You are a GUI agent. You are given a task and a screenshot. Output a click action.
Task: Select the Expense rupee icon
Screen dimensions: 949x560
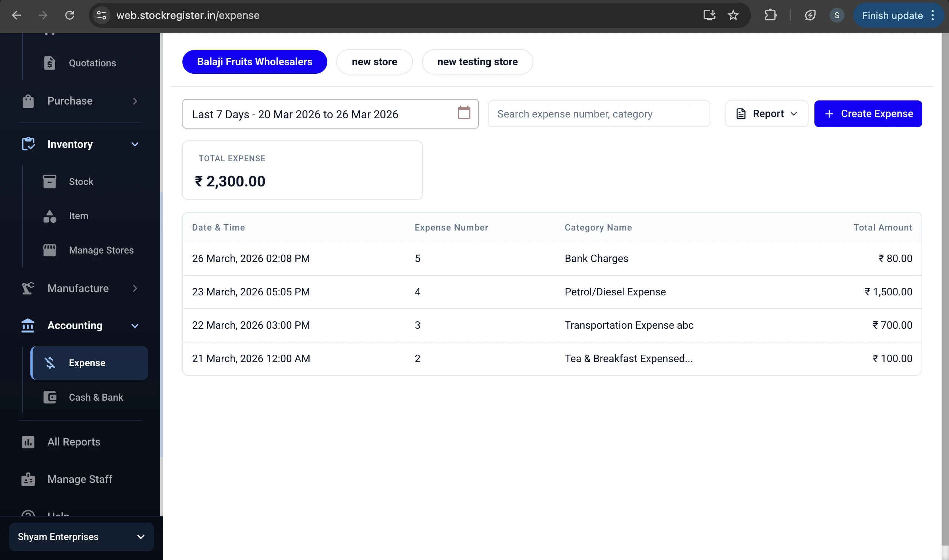(x=50, y=362)
